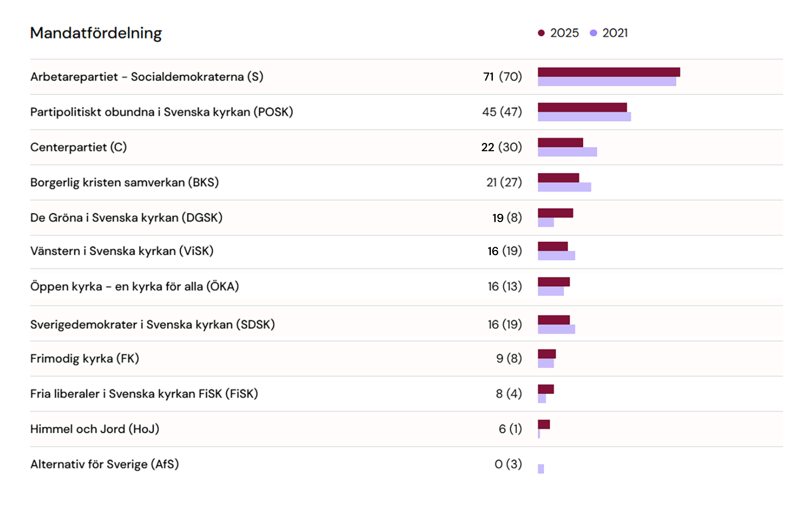Click the Centerpartiet 2021 light bar
Viewport: 798px width, 532px height.
(x=567, y=152)
